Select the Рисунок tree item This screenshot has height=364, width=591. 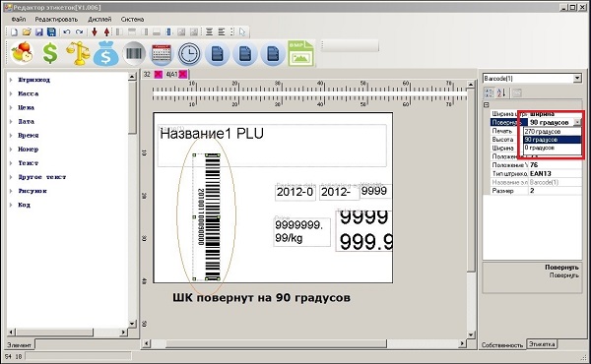[33, 191]
